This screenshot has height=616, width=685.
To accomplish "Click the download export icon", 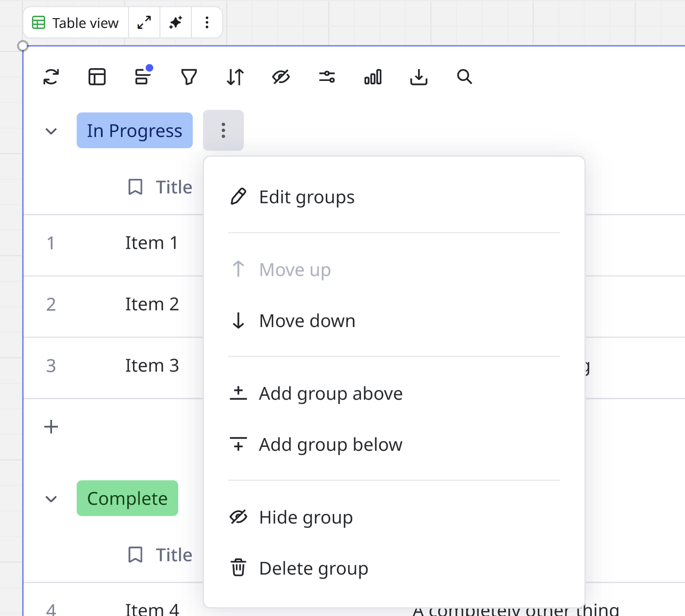I will (x=419, y=77).
